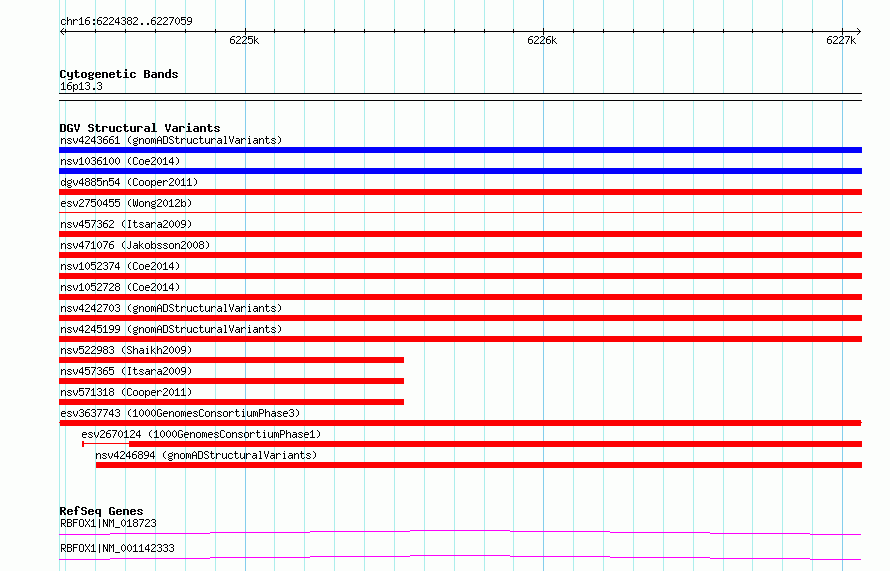The image size is (890, 571).
Task: Click the red bar under esv3637743
Action: 460,423
